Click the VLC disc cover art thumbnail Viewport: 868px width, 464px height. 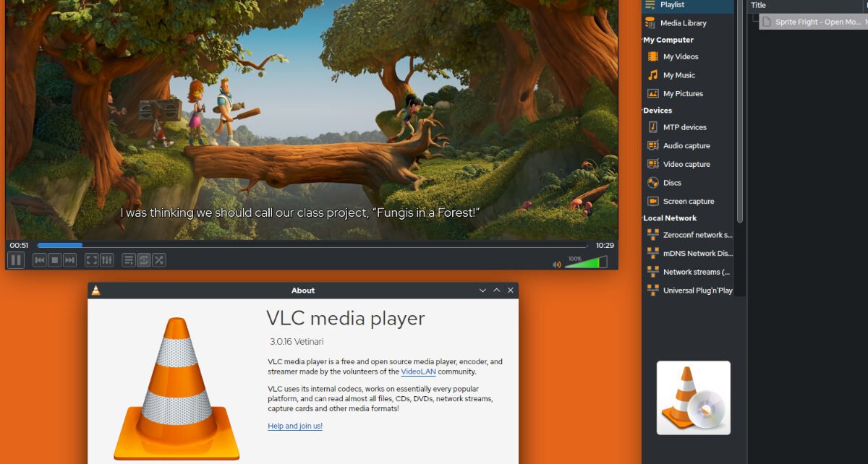[694, 398]
